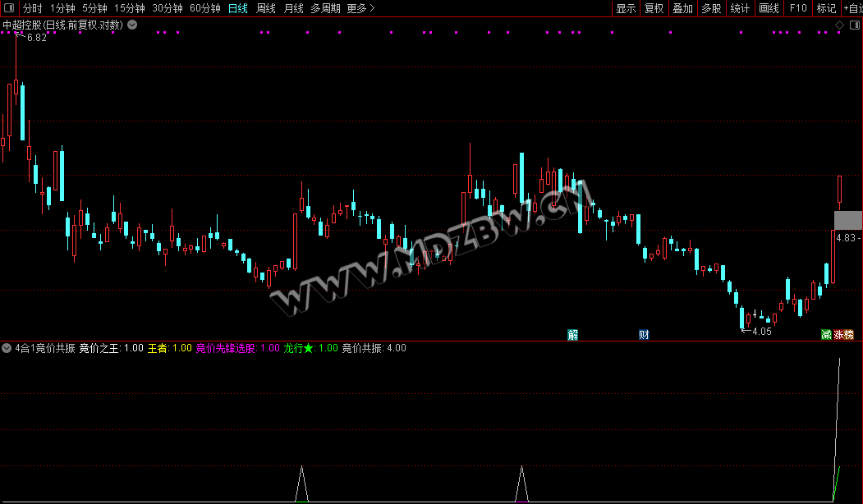Expand the 中超控股 title dropdown arrow
The width and height of the screenshot is (863, 504).
point(133,25)
